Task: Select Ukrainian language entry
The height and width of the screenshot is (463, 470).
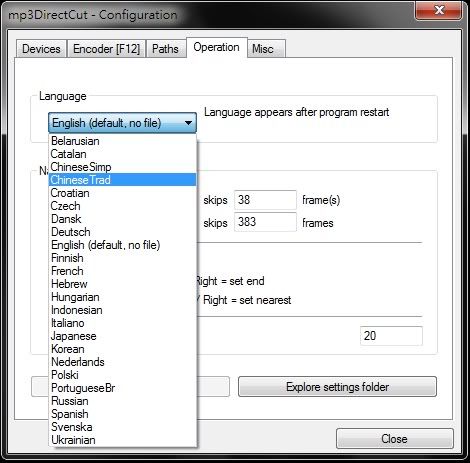Action: pos(122,440)
